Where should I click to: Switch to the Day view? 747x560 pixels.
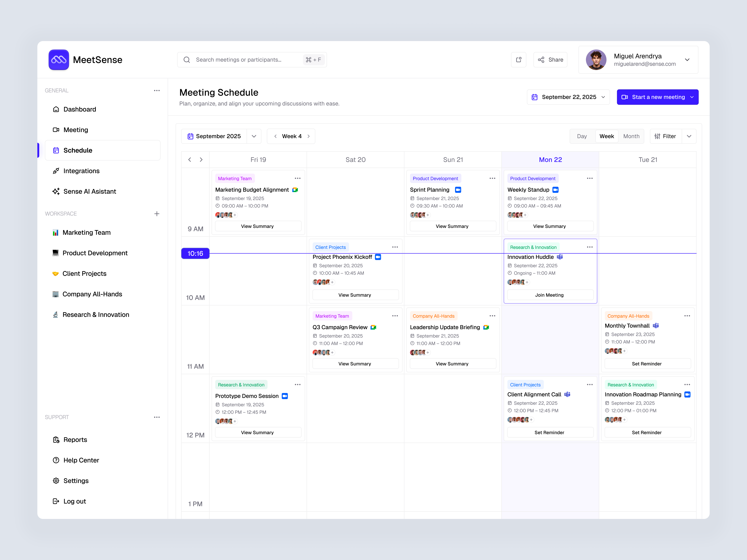click(x=582, y=136)
